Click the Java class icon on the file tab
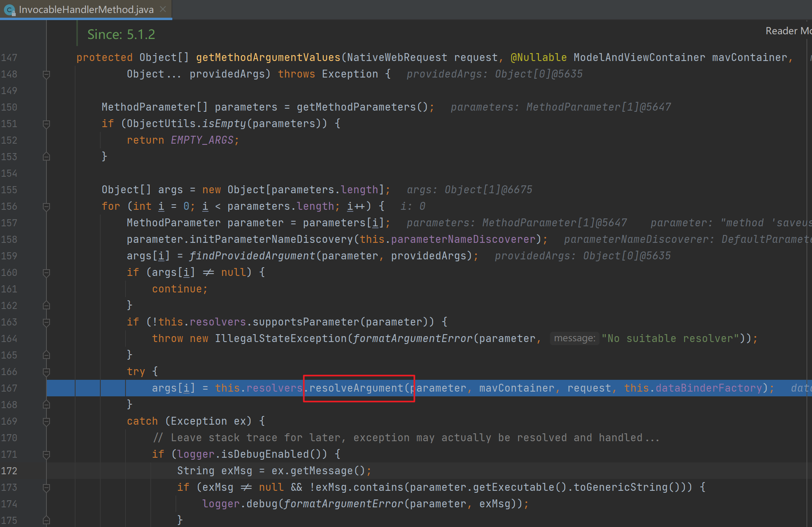Screen dimensions: 812x527 tap(9, 10)
